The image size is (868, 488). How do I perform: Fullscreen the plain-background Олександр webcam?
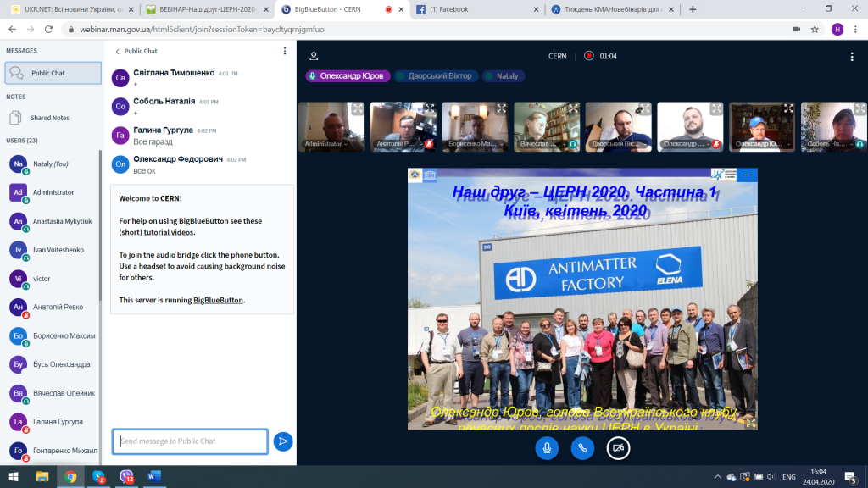717,109
